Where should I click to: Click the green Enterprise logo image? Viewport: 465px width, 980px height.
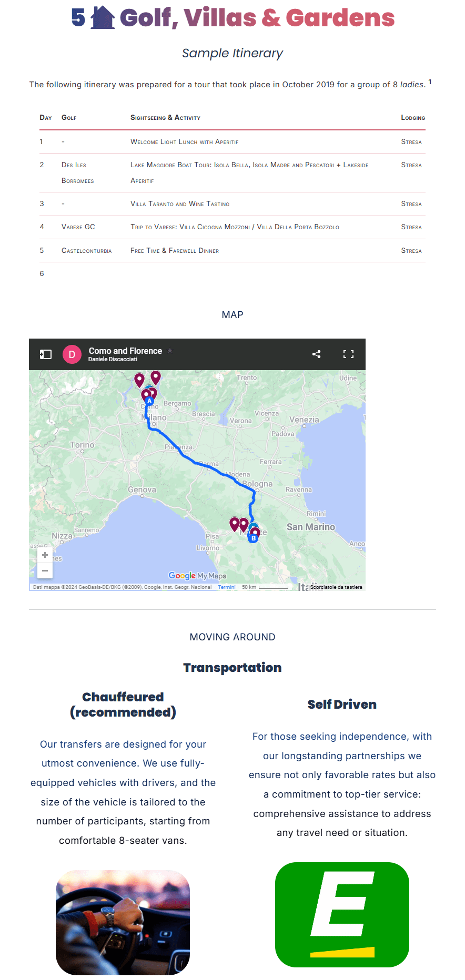click(x=342, y=914)
